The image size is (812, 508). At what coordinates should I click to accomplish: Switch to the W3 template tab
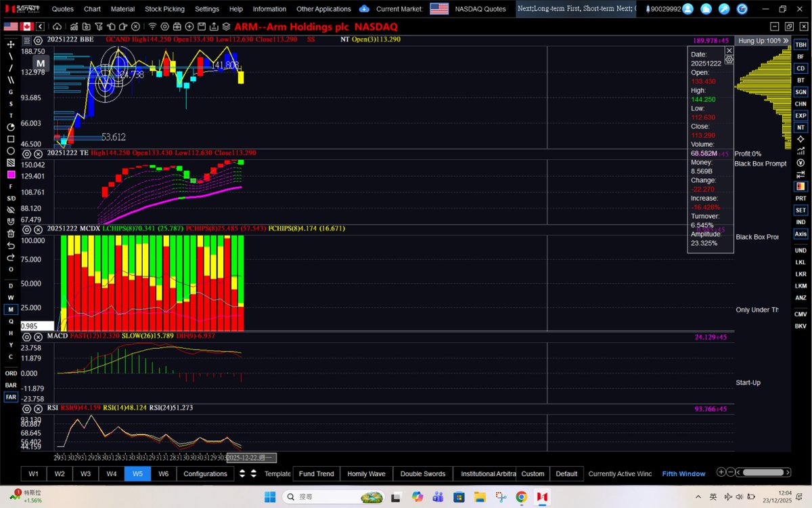[x=85, y=473]
